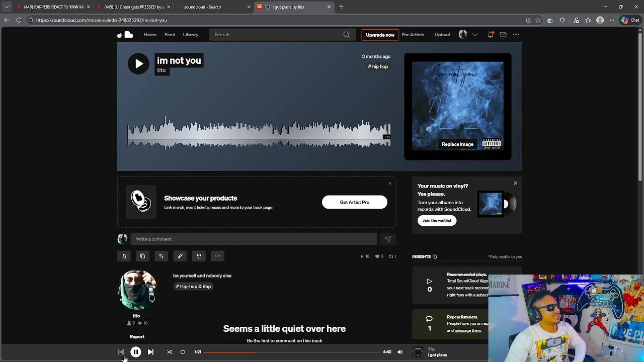The width and height of the screenshot is (644, 362).
Task: Click the i got plans title in player
Action: click(437, 355)
